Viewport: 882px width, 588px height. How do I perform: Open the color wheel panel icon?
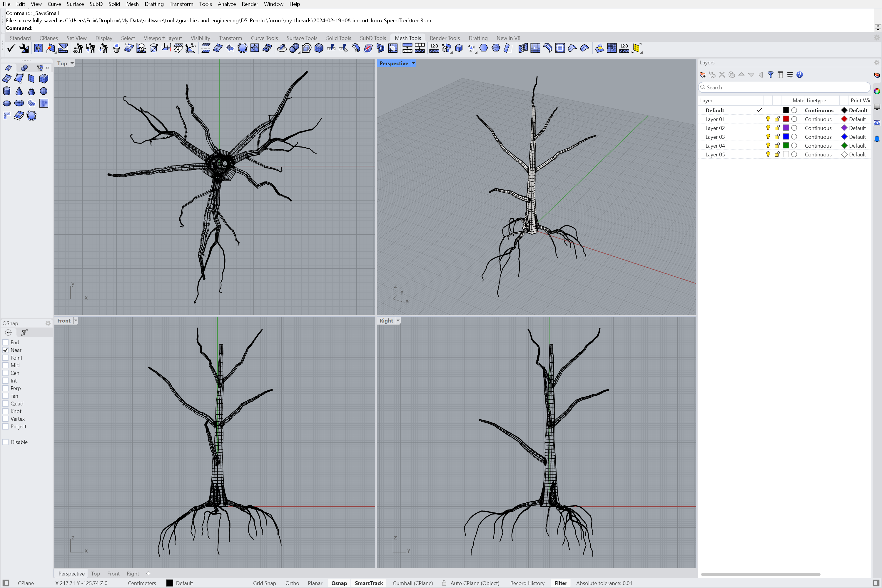coord(877,91)
